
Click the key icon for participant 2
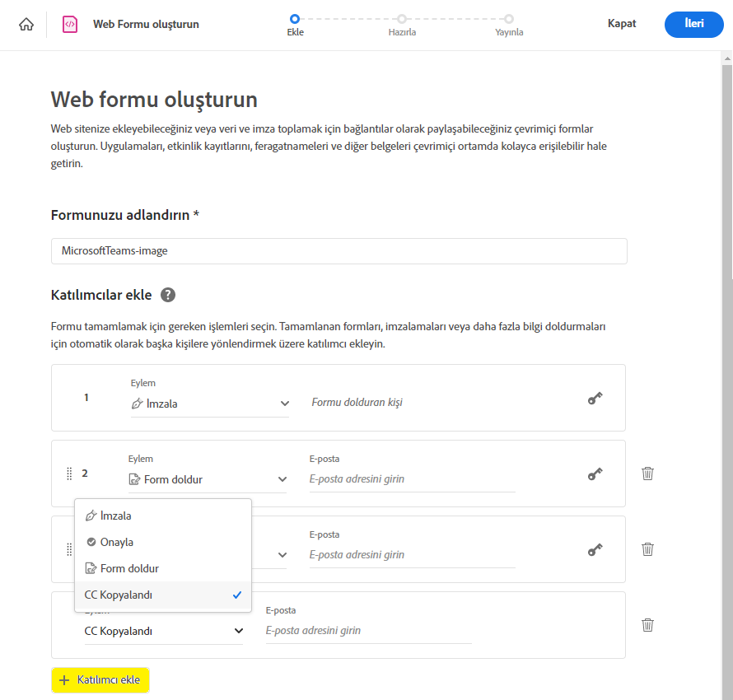[x=595, y=474]
